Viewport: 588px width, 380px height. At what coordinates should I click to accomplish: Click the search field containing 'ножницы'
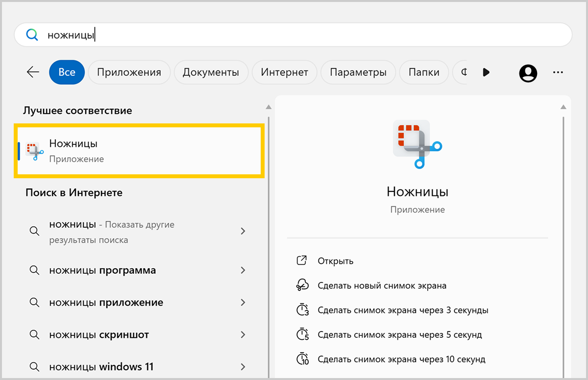pyautogui.click(x=294, y=35)
